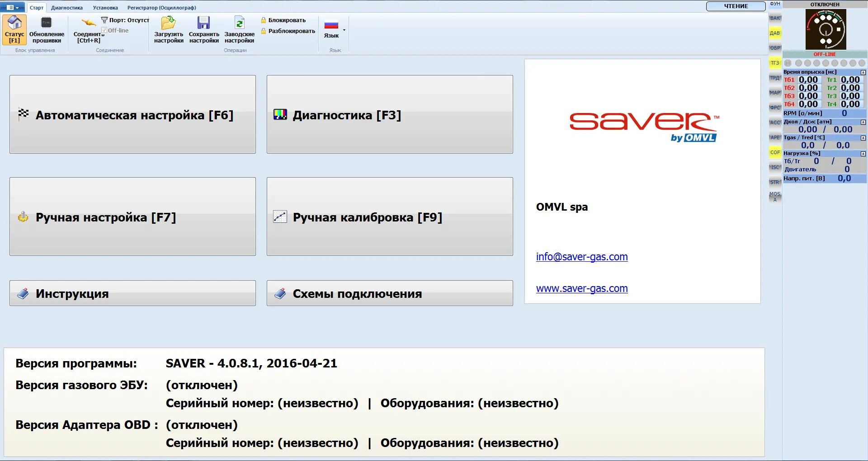Viewport: 868px width, 461px height.
Task: Click Соединить [Ctrl+R] connect icon
Action: [x=89, y=23]
